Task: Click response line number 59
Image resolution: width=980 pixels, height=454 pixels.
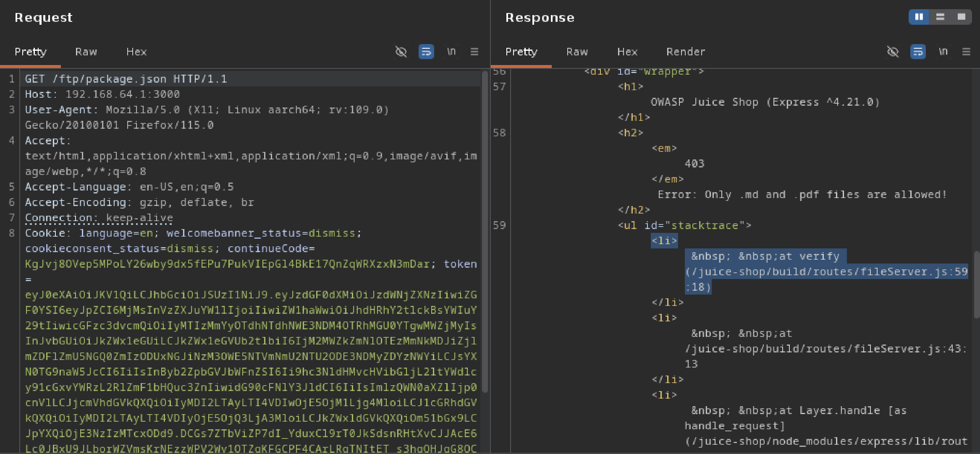Action: (x=499, y=225)
